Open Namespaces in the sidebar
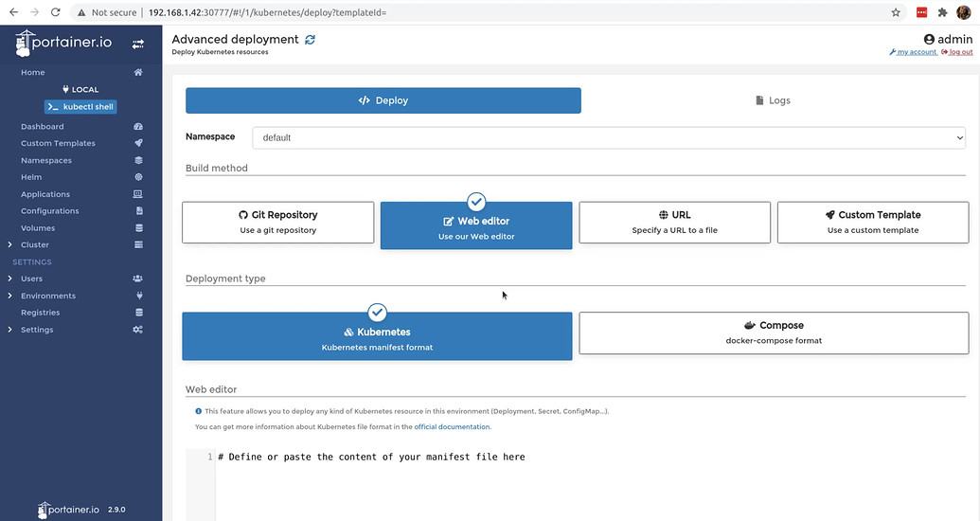The image size is (980, 521). tap(46, 160)
